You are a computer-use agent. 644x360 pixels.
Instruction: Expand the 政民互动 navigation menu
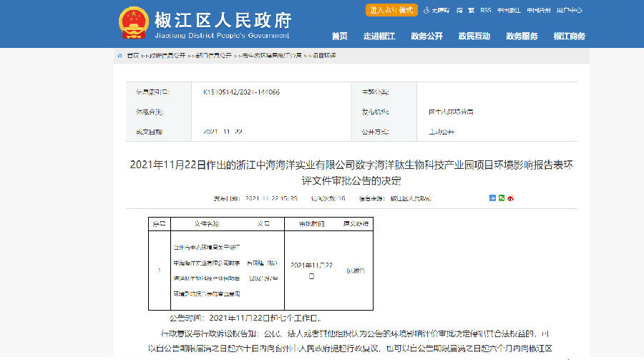(x=474, y=37)
